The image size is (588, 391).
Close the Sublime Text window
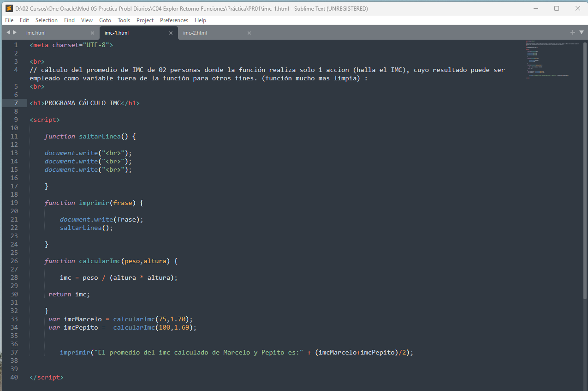tap(577, 8)
